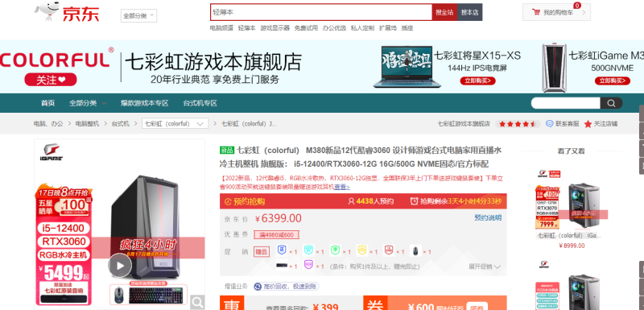Expand promotions with 展开促销
644x310 pixels.
click(x=485, y=267)
